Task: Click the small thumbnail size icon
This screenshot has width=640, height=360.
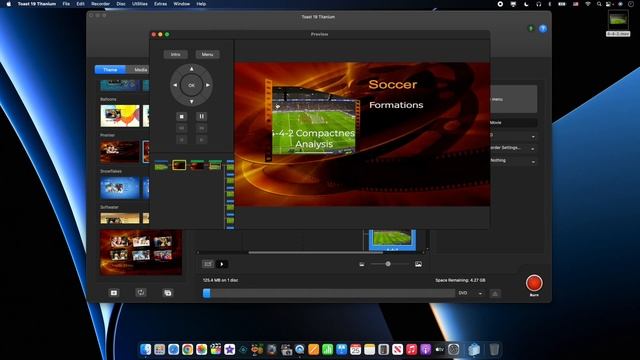Action: coord(362,264)
